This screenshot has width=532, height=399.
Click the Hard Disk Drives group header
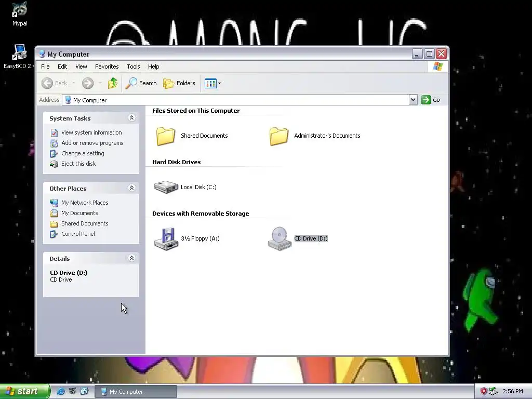pyautogui.click(x=177, y=162)
